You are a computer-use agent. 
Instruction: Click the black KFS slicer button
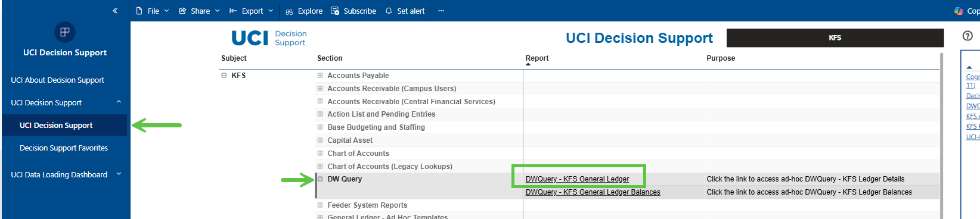click(x=835, y=37)
